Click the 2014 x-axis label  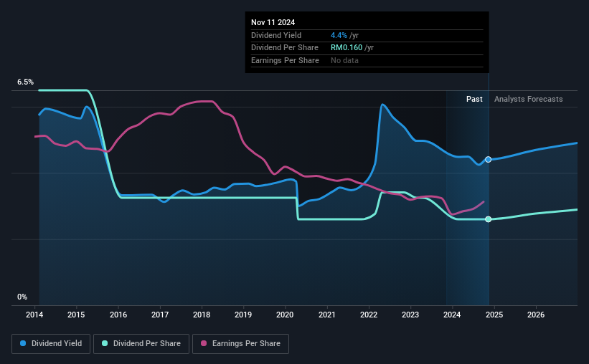(34, 315)
